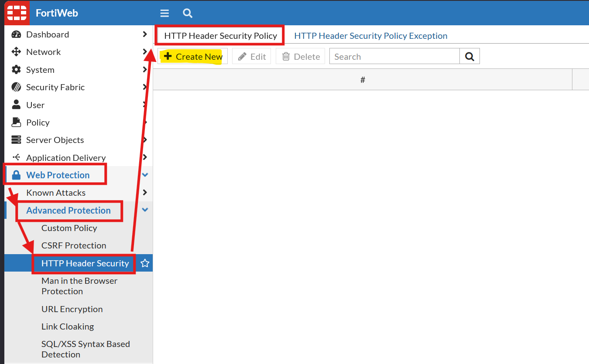Image resolution: width=589 pixels, height=364 pixels.
Task: Expand the Server Objects chevron
Action: (x=145, y=140)
